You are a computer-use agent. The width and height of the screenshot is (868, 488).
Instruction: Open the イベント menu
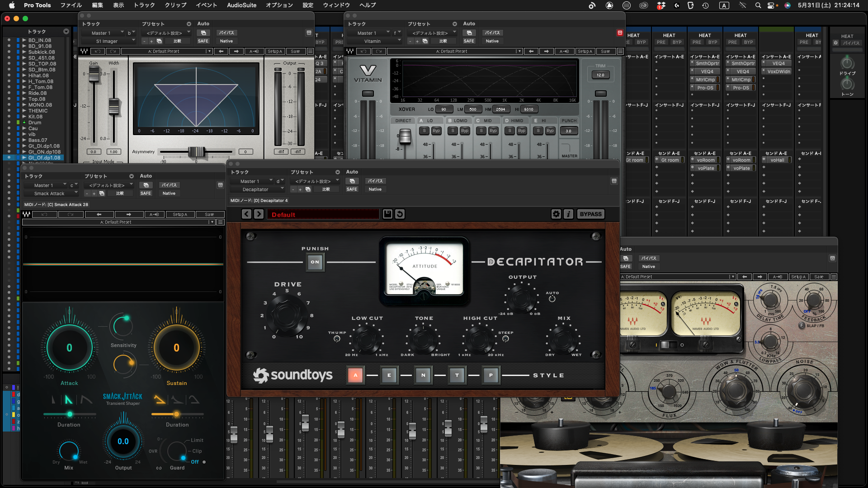pos(206,5)
